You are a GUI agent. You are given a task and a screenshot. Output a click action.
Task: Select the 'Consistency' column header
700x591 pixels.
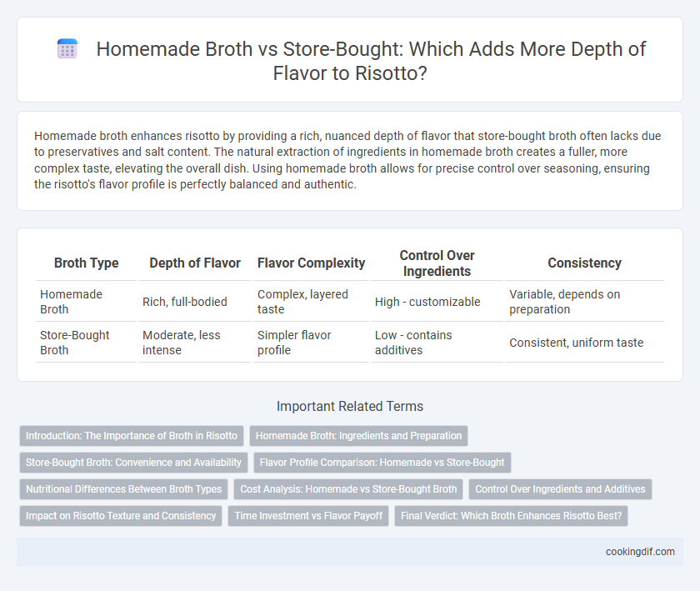[584, 263]
